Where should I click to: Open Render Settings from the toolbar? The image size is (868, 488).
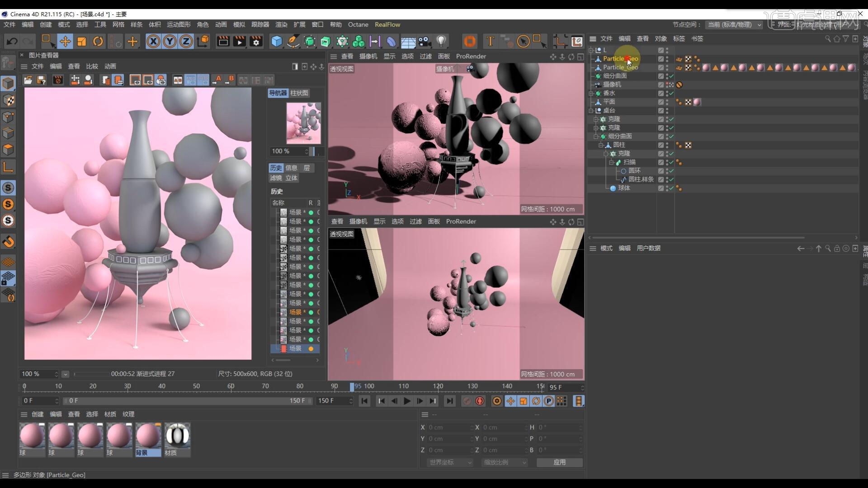[x=256, y=41]
